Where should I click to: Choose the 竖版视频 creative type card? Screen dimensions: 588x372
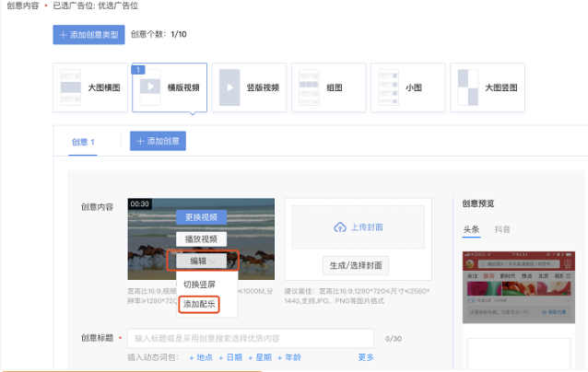click(x=249, y=87)
